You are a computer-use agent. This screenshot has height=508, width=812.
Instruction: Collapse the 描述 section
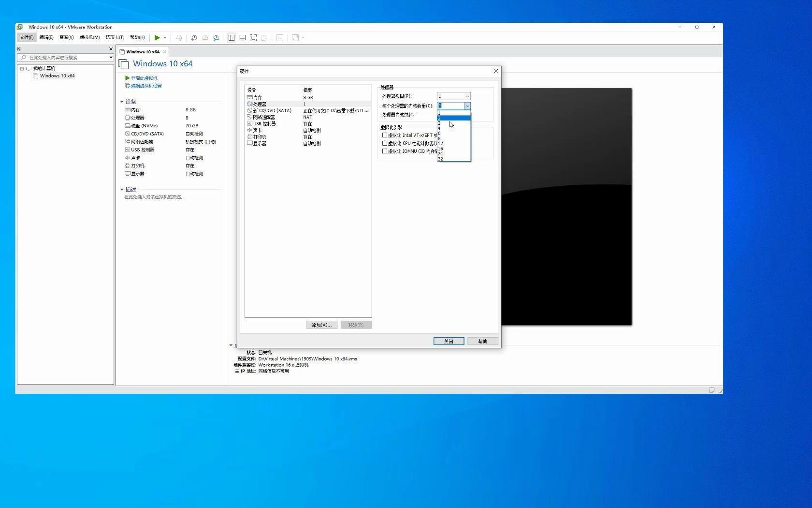(x=122, y=190)
